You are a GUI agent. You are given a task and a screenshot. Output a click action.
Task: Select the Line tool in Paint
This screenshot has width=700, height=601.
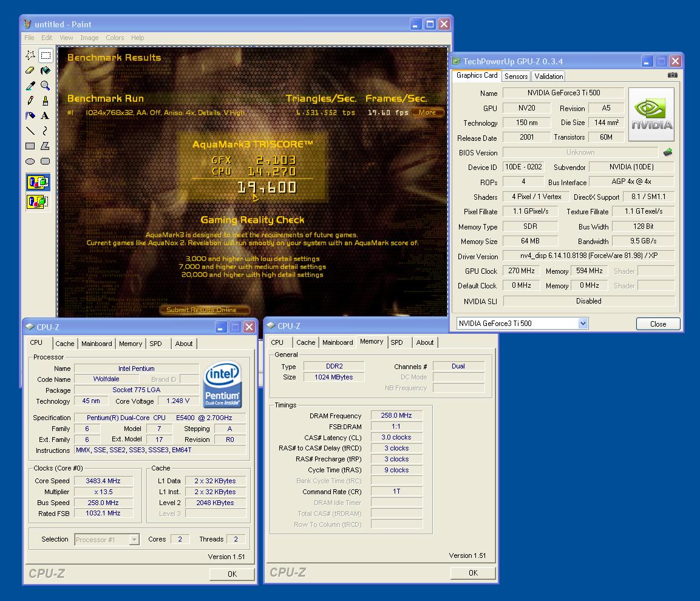click(30, 131)
